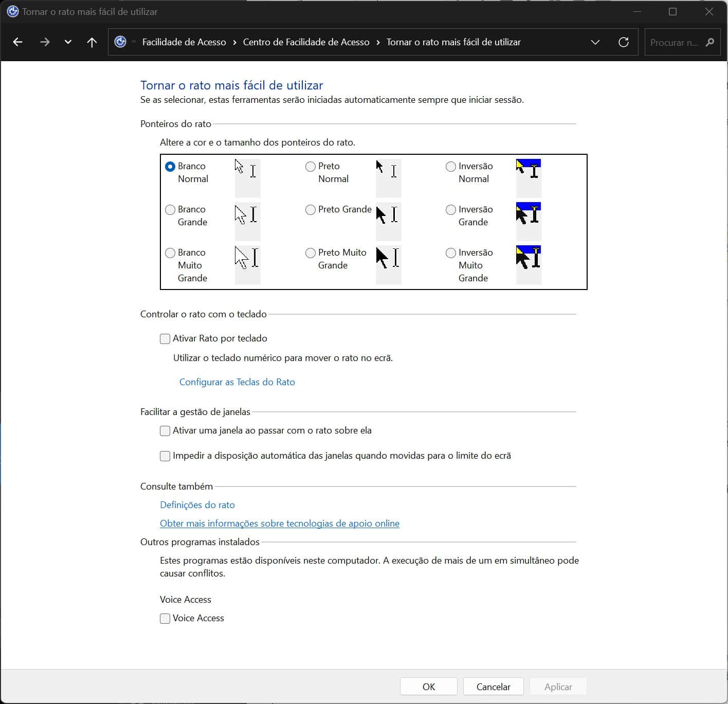Image resolution: width=728 pixels, height=704 pixels.
Task: Click the Inversão Muito Grande pointer preview
Action: 529,264
